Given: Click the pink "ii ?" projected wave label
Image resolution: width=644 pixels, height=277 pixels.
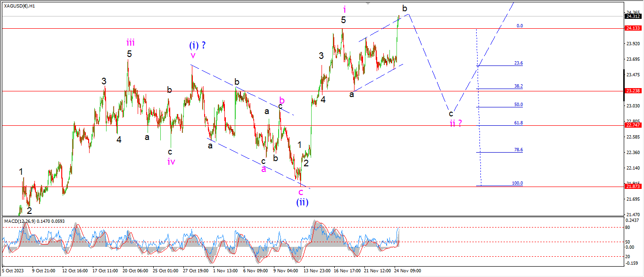Looking at the screenshot, I should (455, 123).
